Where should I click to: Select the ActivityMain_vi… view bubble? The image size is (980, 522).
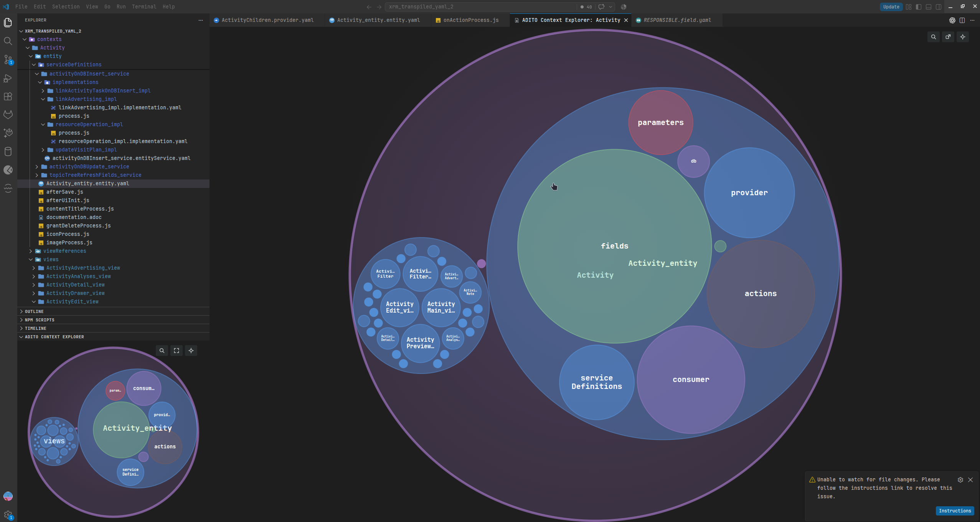pos(441,308)
